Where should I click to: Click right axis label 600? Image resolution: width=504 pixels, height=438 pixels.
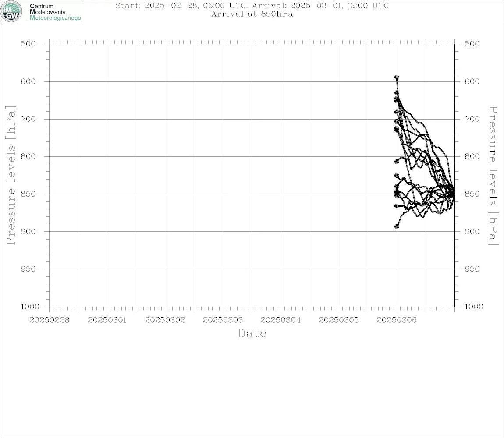tap(472, 81)
